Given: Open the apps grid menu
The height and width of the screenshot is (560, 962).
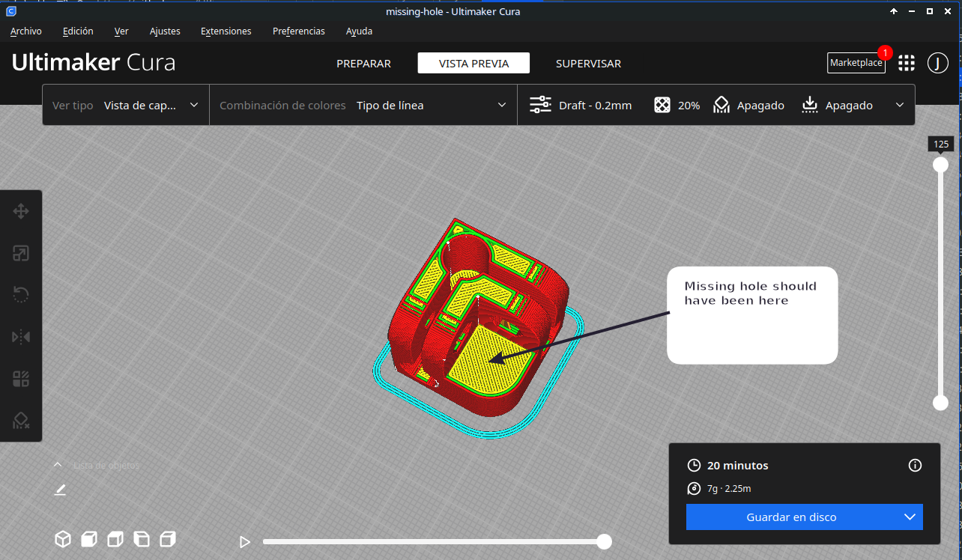Looking at the screenshot, I should (x=907, y=63).
